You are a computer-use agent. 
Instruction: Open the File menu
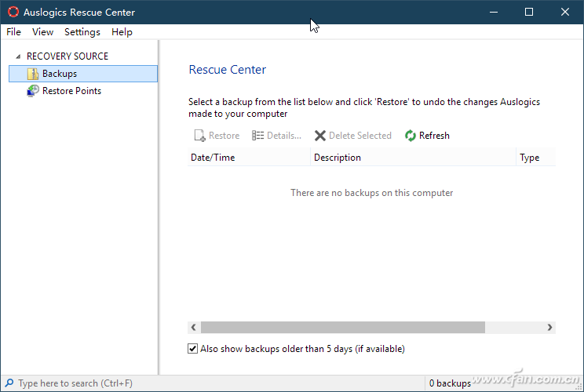[x=14, y=32]
